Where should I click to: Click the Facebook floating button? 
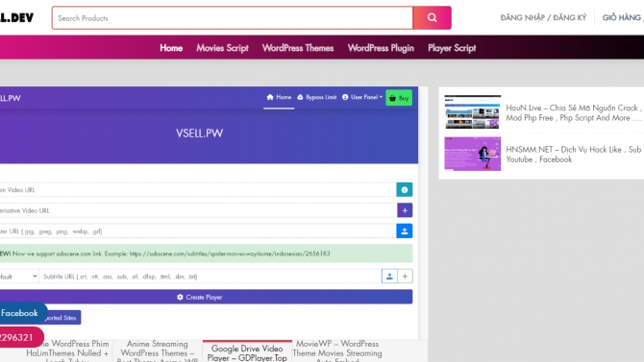point(23,313)
